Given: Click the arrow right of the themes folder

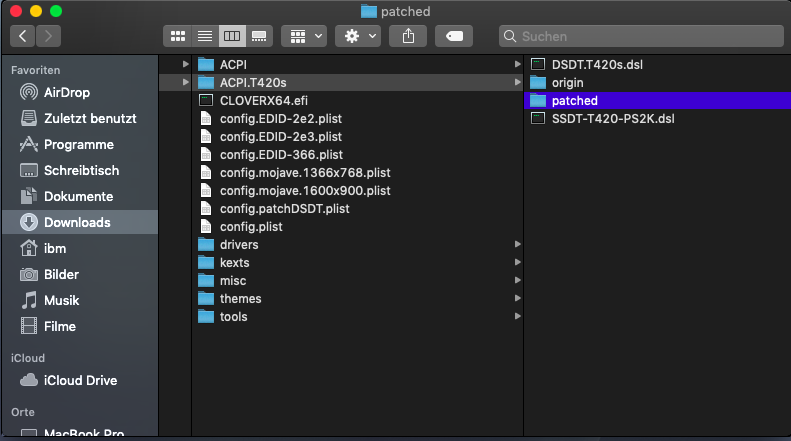Looking at the screenshot, I should 517,298.
